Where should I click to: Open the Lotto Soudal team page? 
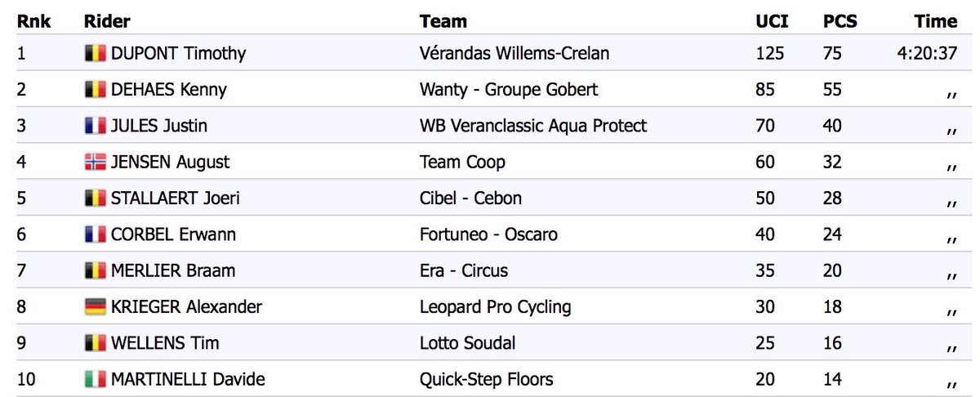[x=467, y=343]
